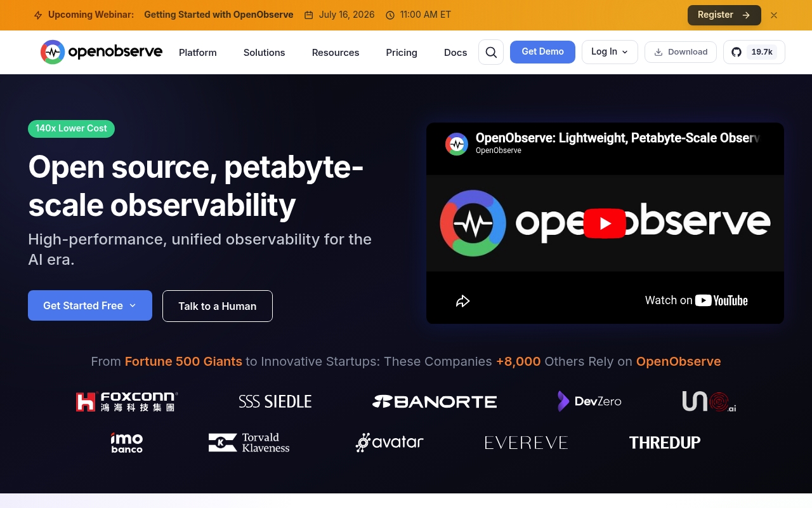Click the Download button

681,52
